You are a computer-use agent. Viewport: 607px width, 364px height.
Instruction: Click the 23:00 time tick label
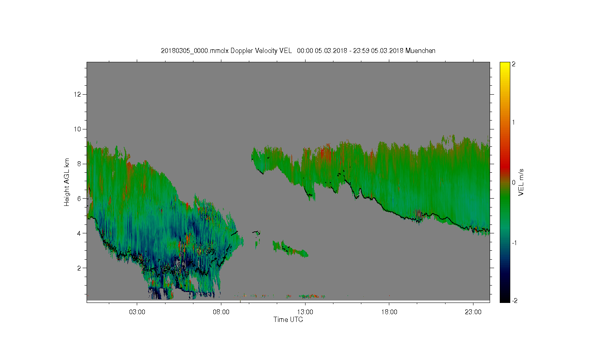tap(473, 312)
